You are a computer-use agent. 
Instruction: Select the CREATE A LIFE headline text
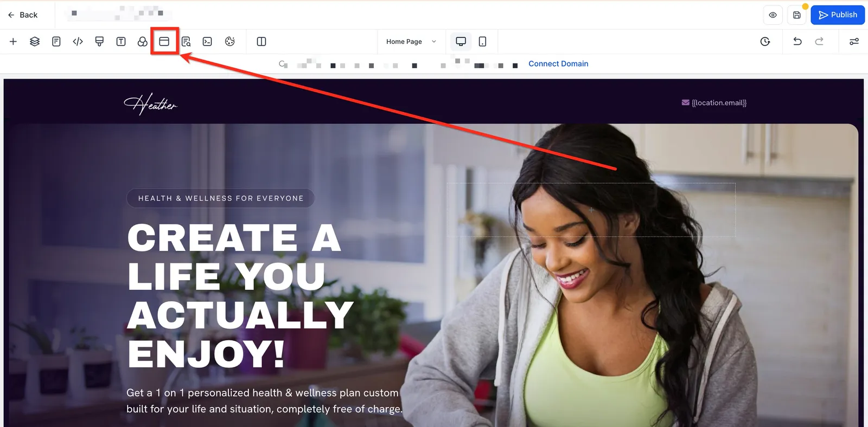point(240,296)
